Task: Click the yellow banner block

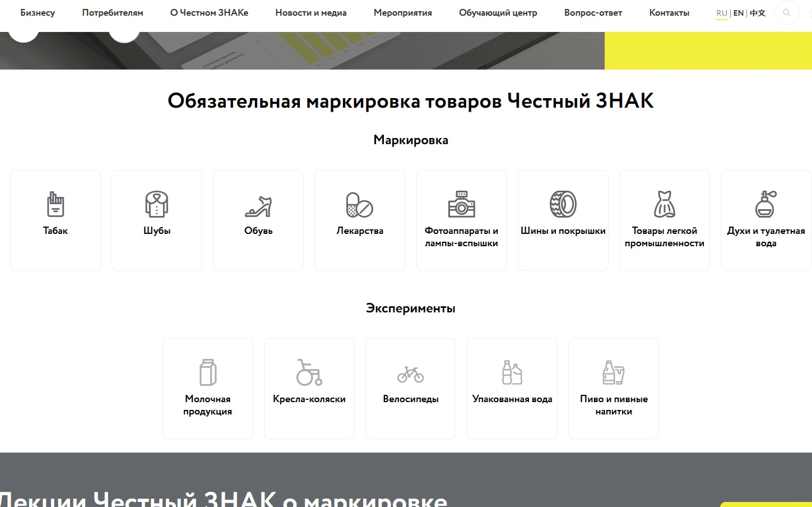Action: pyautogui.click(x=708, y=50)
